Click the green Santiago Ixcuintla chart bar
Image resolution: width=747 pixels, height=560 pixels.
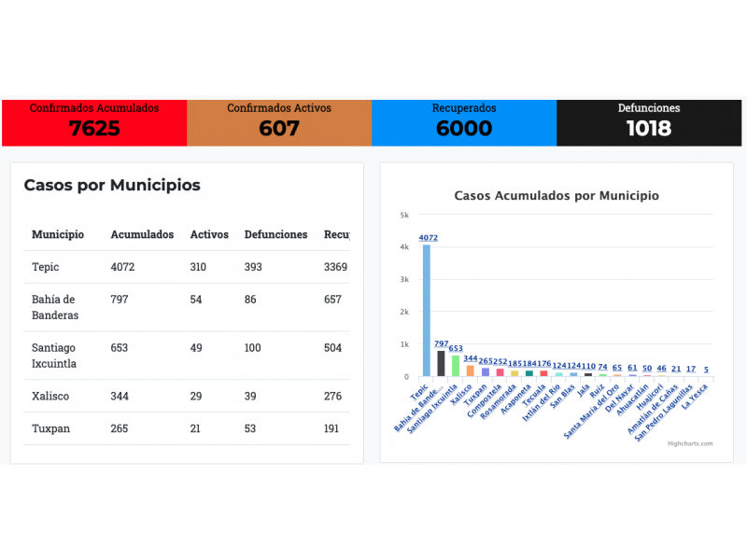[456, 366]
